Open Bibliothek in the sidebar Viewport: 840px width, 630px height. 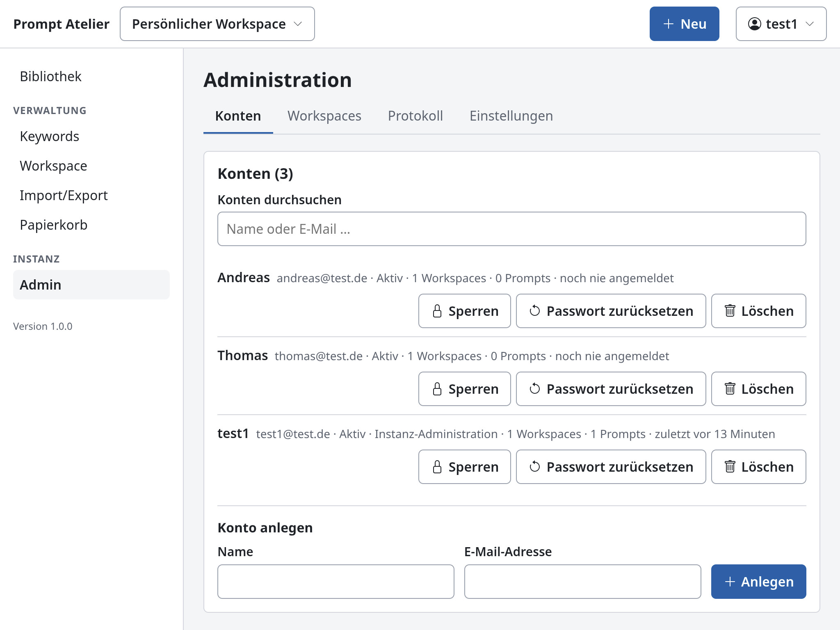point(91,76)
